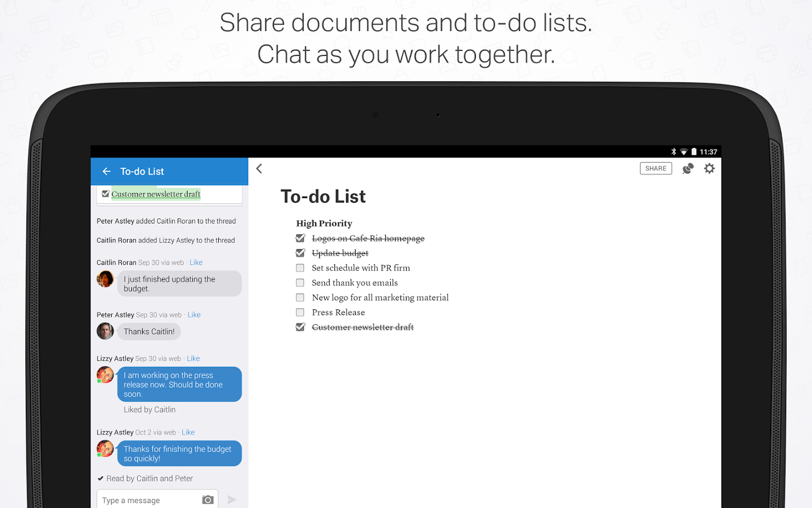Check Send thank you emails box
The image size is (812, 508).
301,282
